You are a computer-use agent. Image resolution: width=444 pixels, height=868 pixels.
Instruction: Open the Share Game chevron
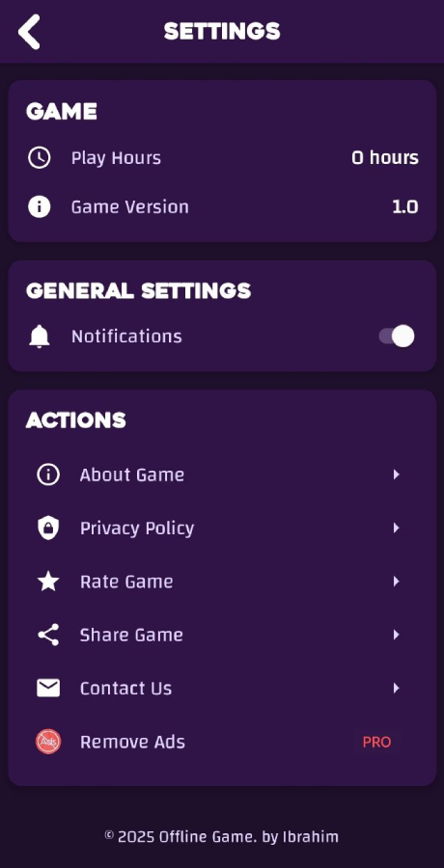tap(396, 635)
